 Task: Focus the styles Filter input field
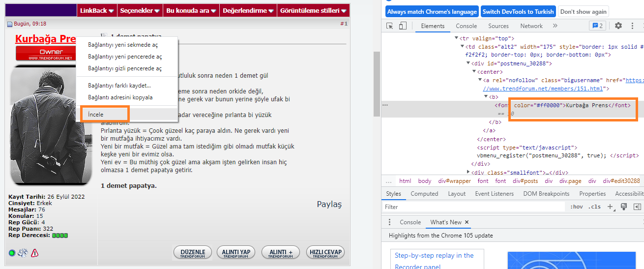474,207
